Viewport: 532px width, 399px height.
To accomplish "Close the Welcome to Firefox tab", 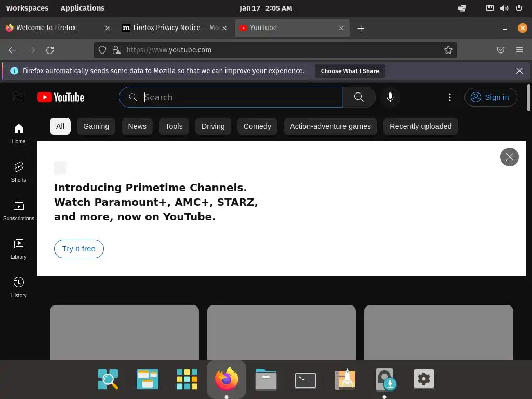I will [x=108, y=28].
